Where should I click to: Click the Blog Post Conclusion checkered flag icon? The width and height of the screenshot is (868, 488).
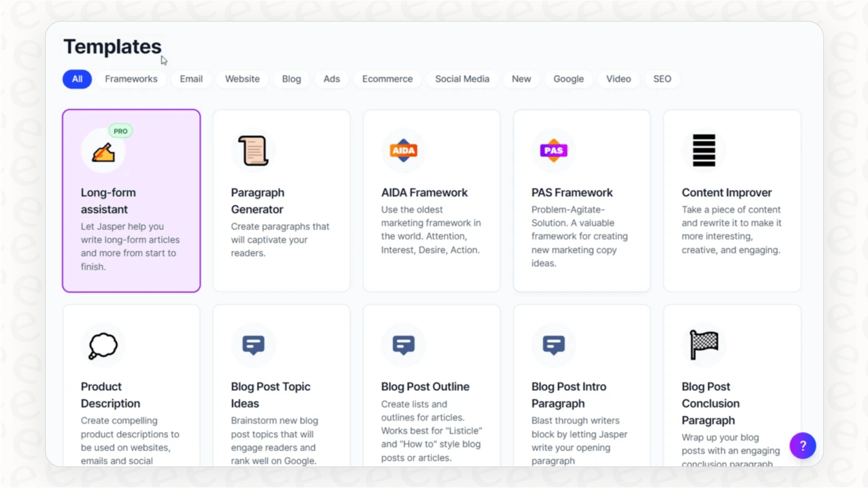pos(704,345)
